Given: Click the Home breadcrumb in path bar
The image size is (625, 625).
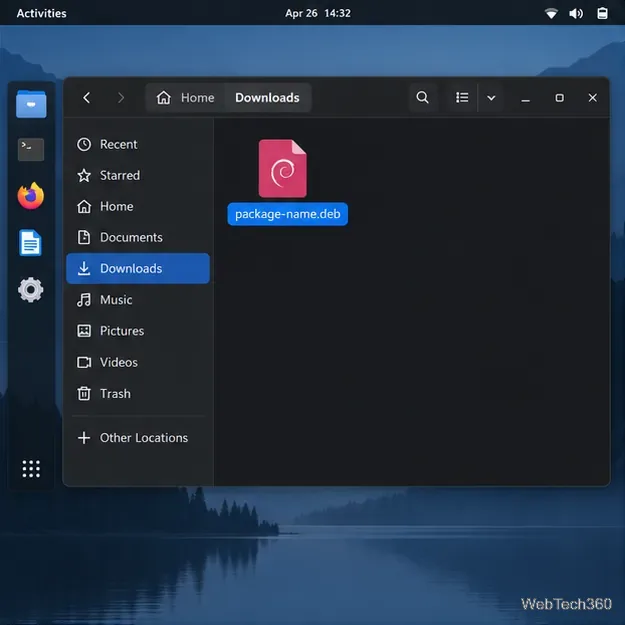Looking at the screenshot, I should (x=186, y=98).
